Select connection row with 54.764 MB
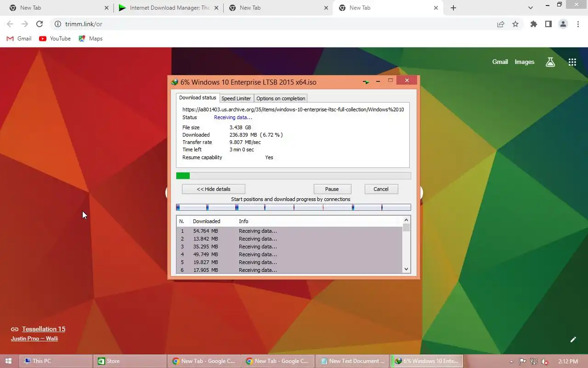This screenshot has width=588, height=368. point(289,231)
